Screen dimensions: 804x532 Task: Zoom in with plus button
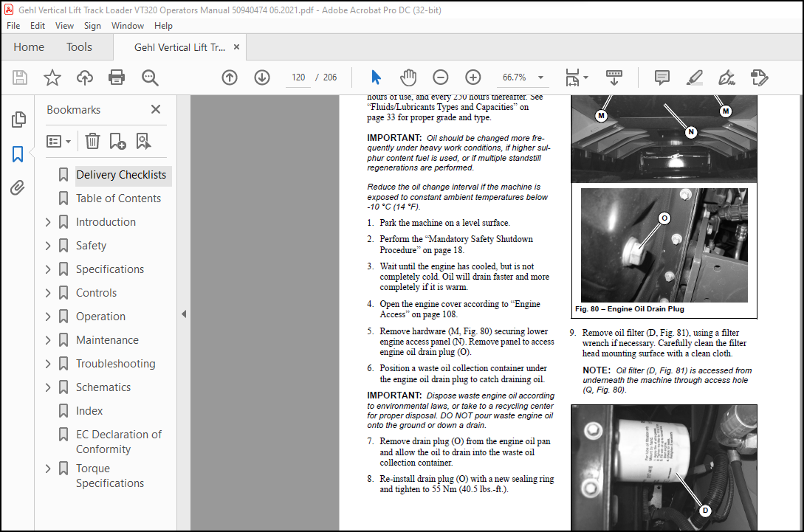(473, 77)
